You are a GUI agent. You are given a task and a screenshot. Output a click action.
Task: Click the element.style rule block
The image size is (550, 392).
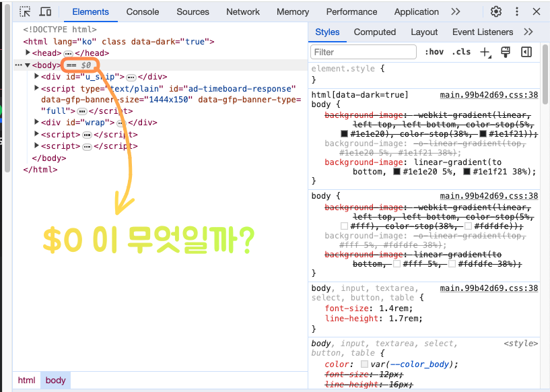(423, 74)
